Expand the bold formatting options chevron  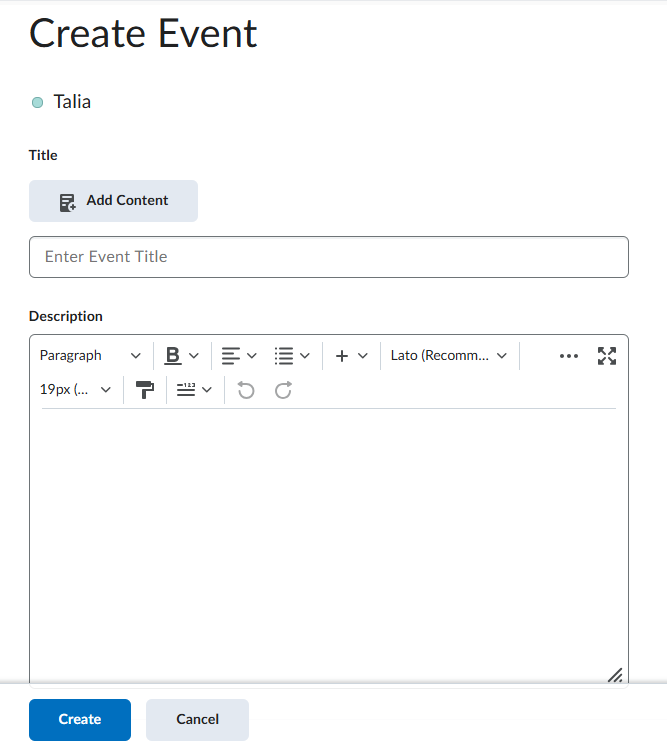tap(194, 356)
